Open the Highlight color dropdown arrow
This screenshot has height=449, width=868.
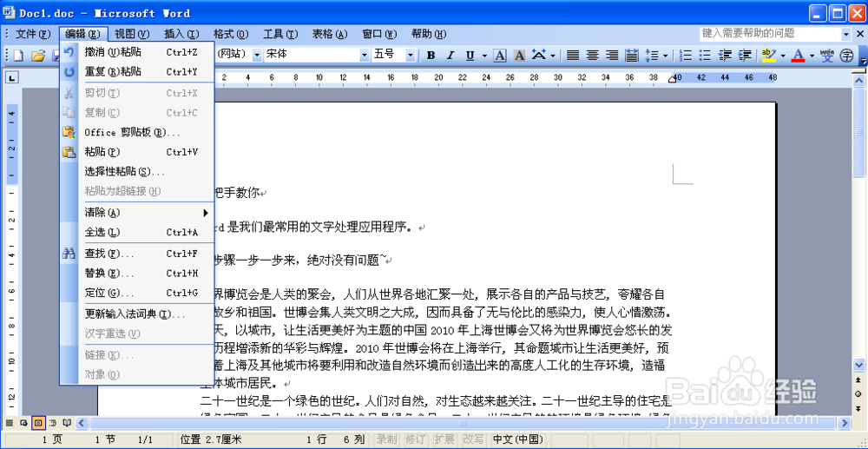pyautogui.click(x=783, y=56)
